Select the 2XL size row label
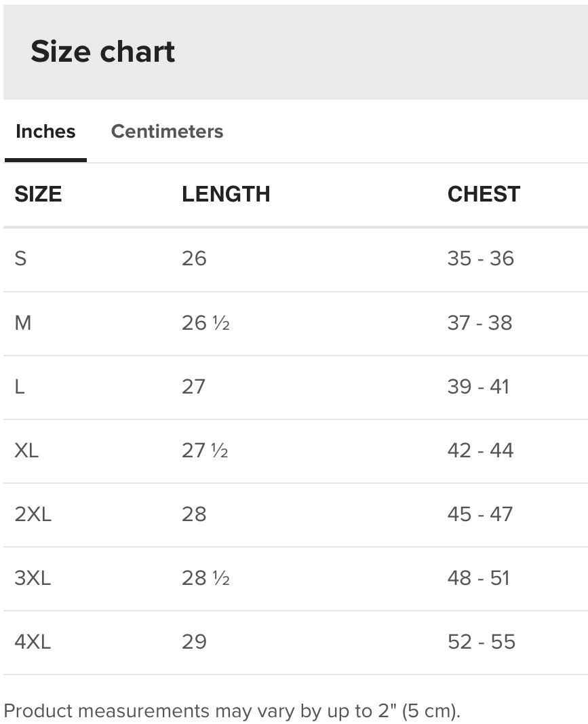The height and width of the screenshot is (724, 588). (33, 514)
